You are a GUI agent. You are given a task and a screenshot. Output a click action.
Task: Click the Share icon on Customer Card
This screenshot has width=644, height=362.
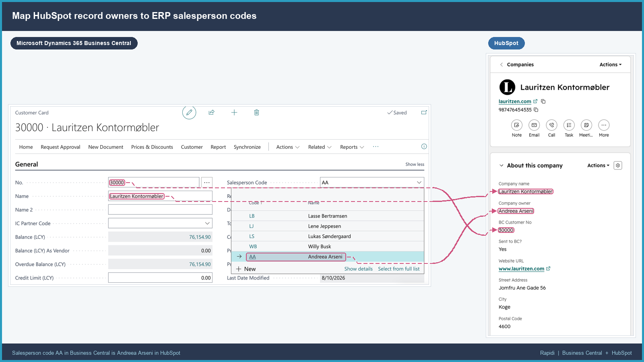(x=211, y=113)
